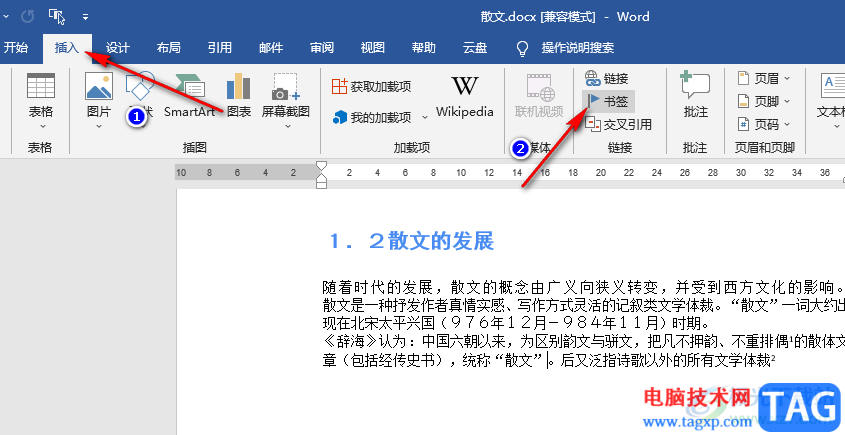The image size is (845, 435).
Task: Expand the 我的加载项 dropdown arrow
Action: (x=425, y=118)
